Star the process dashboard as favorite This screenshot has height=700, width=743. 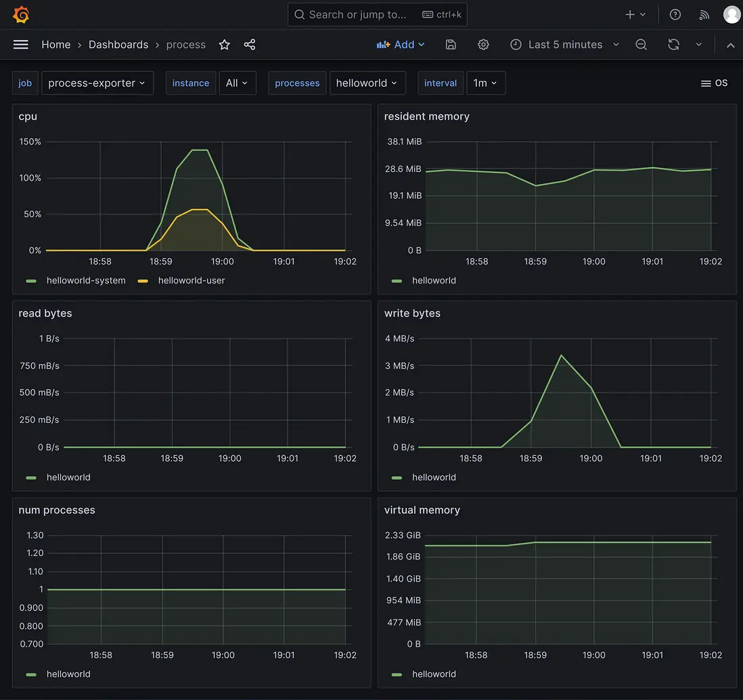pyautogui.click(x=225, y=45)
